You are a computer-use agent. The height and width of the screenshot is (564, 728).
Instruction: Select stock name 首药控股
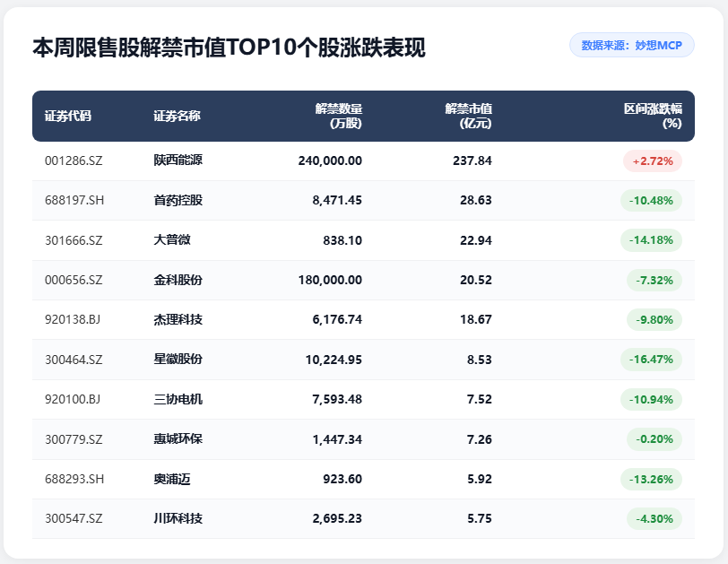coord(178,200)
